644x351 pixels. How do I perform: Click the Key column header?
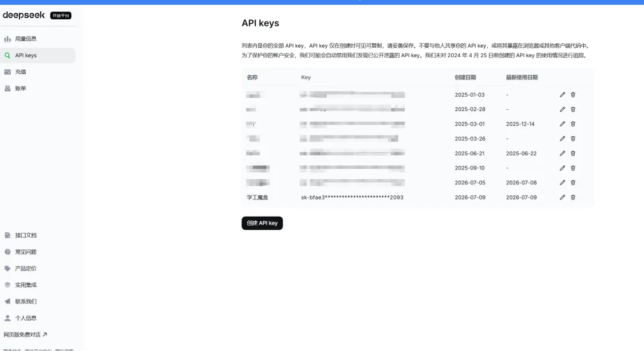[306, 77]
